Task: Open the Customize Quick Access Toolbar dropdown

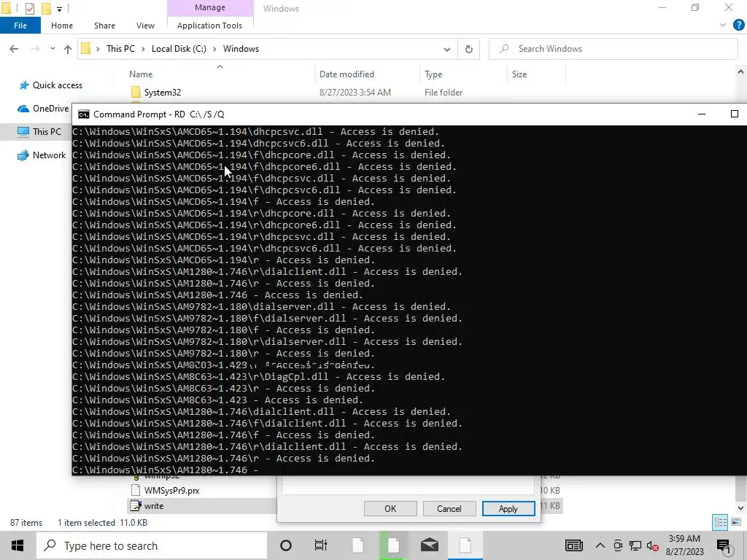Action: tap(59, 9)
